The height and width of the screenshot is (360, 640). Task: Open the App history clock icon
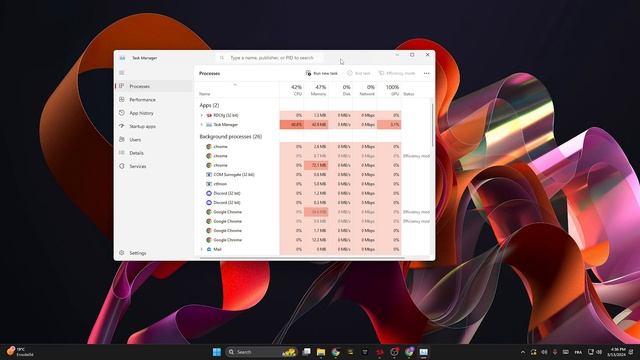coord(122,113)
